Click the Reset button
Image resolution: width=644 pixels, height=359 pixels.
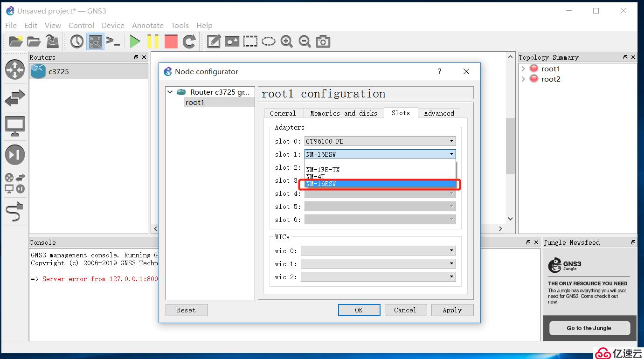pos(186,310)
